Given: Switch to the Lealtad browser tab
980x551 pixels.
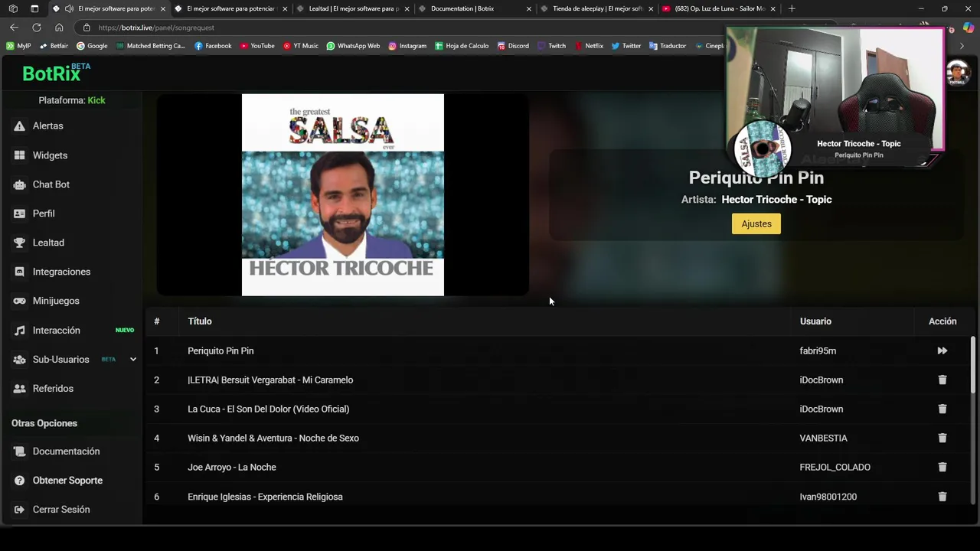Looking at the screenshot, I should 354,8.
